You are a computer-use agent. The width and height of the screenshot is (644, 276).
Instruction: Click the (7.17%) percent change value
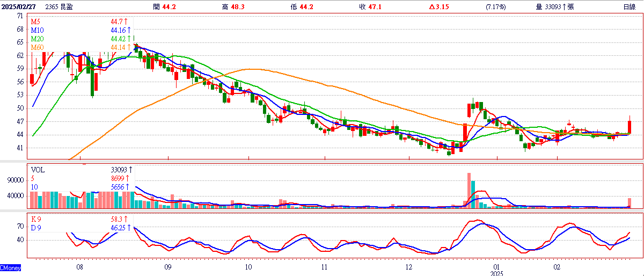pos(495,6)
